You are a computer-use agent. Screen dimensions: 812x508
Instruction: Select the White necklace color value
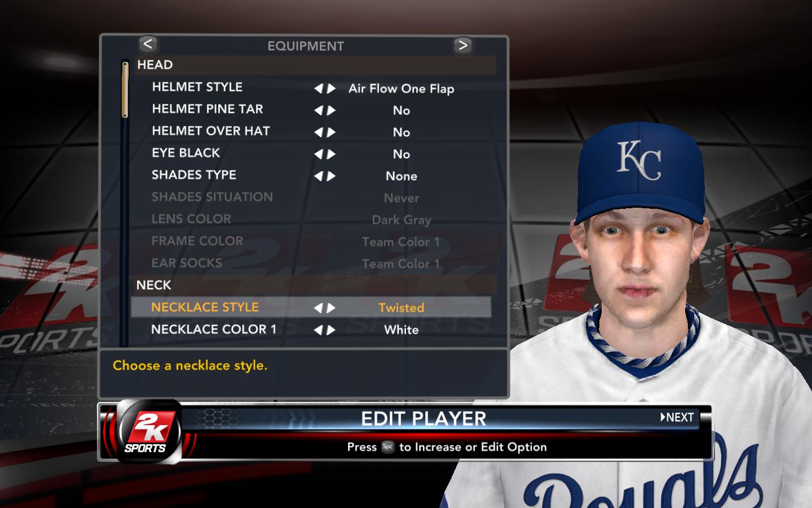click(401, 330)
